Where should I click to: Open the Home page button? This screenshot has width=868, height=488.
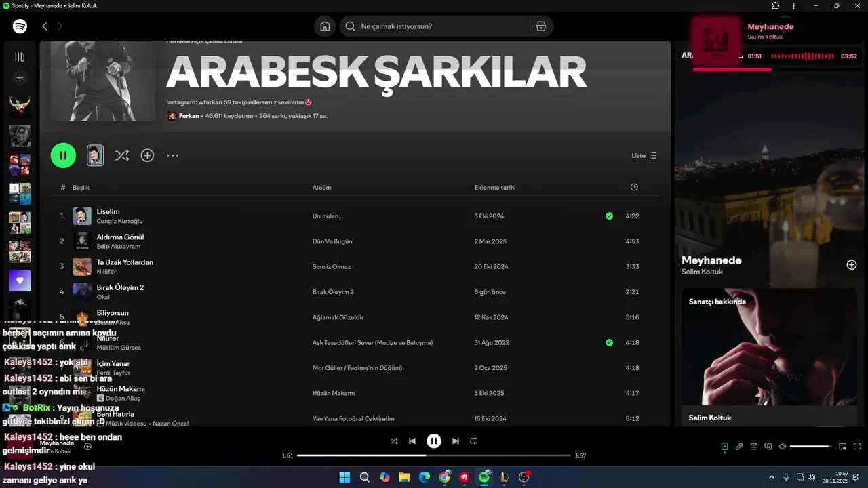(x=325, y=26)
